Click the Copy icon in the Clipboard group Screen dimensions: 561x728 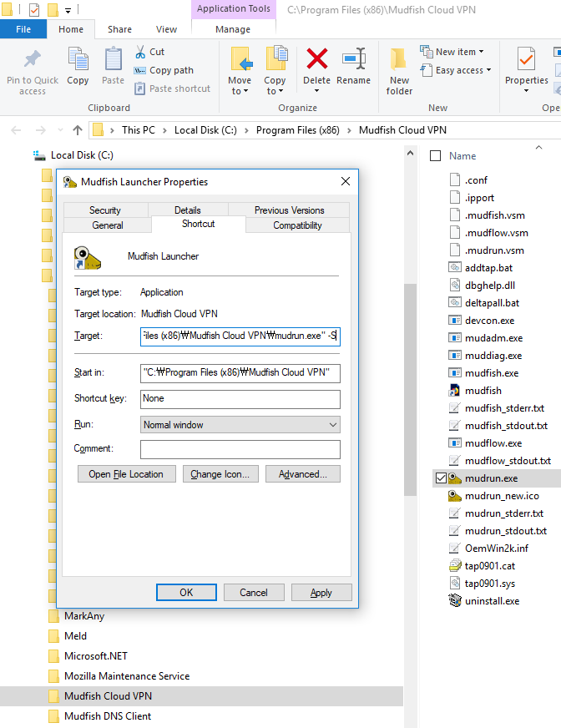point(78,60)
